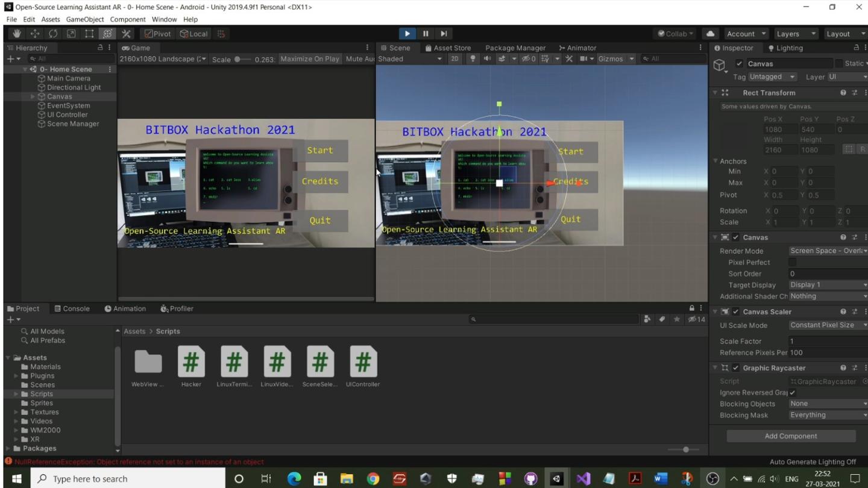Disable Graphic Raycaster component checkbox
This screenshot has width=868, height=488.
coord(736,368)
